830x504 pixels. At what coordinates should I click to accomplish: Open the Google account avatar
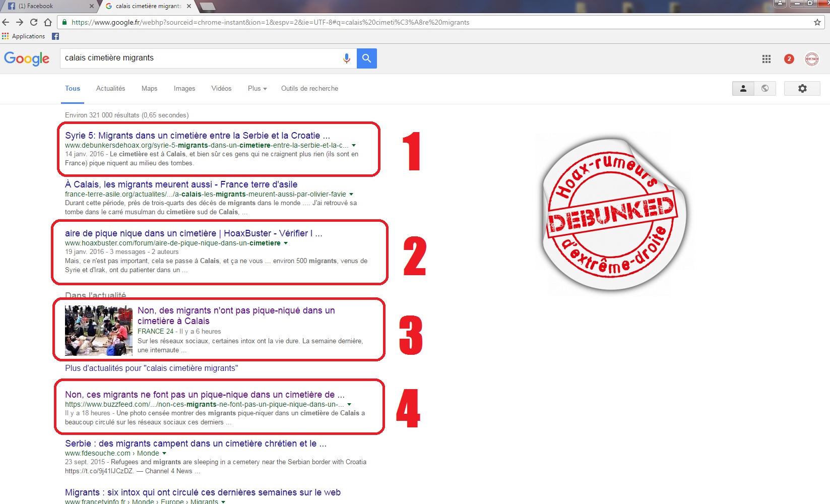click(812, 59)
